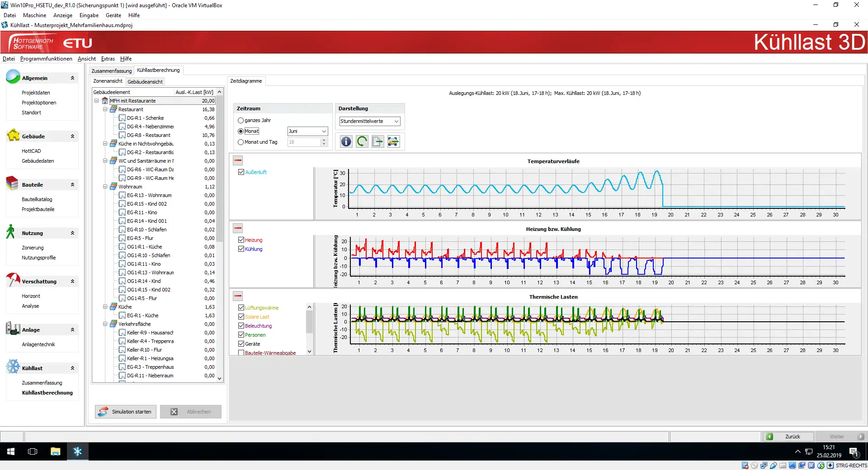The width and height of the screenshot is (868, 470).
Task: Select the 'ganzes Jahr' radio button
Action: 241,121
